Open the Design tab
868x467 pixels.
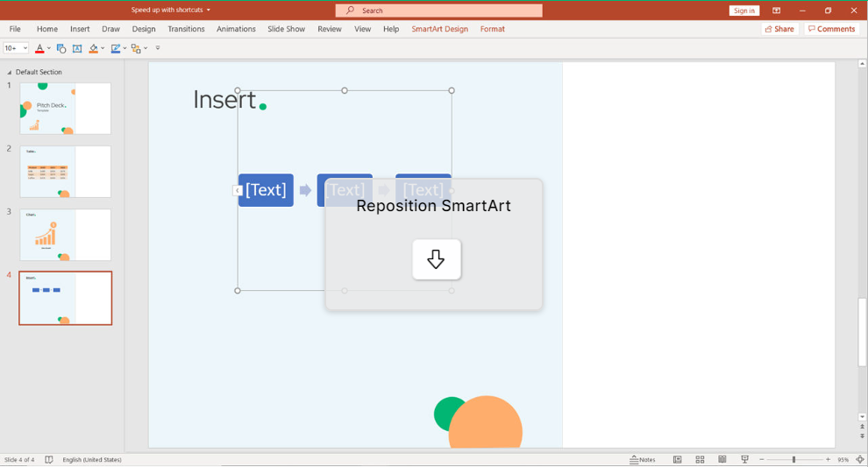click(144, 29)
